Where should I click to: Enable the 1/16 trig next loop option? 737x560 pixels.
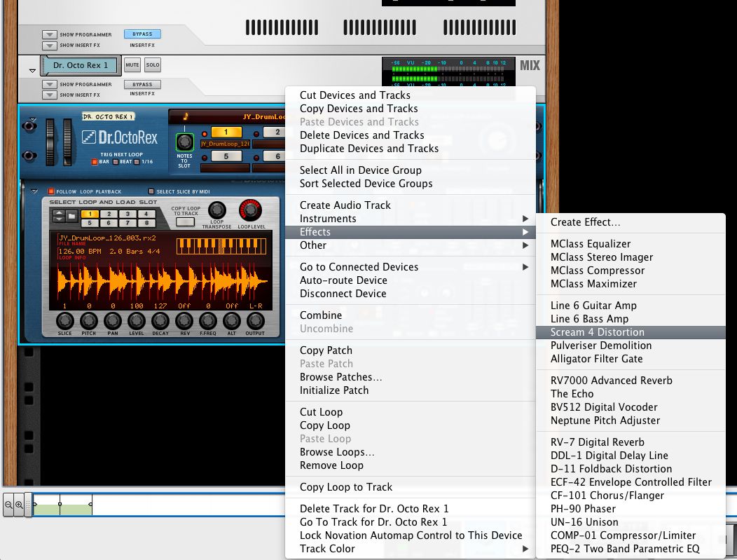point(137,162)
